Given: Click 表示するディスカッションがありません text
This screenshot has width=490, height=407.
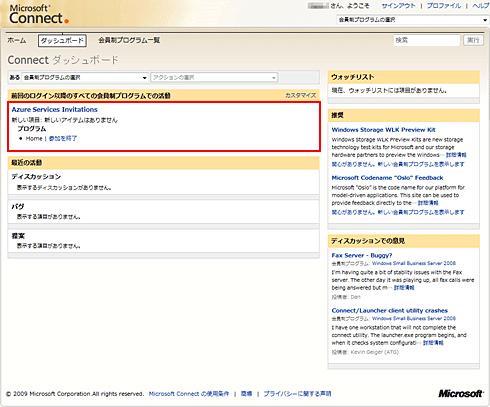Looking at the screenshot, I should coord(64,188).
